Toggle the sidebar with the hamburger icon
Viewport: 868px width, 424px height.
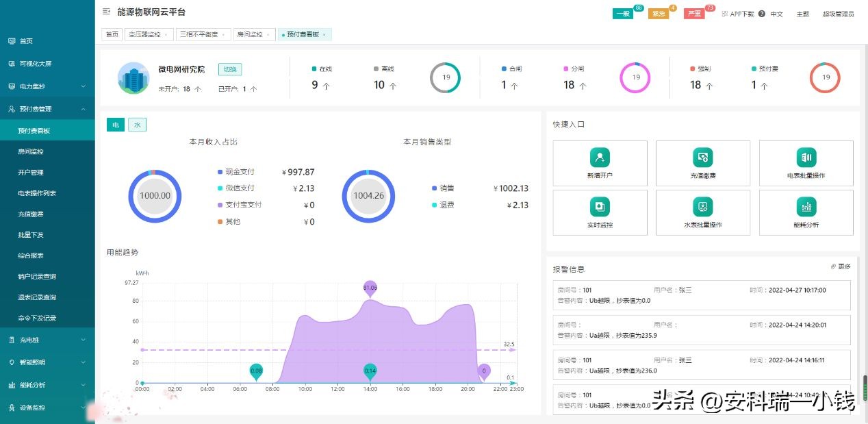[105, 12]
